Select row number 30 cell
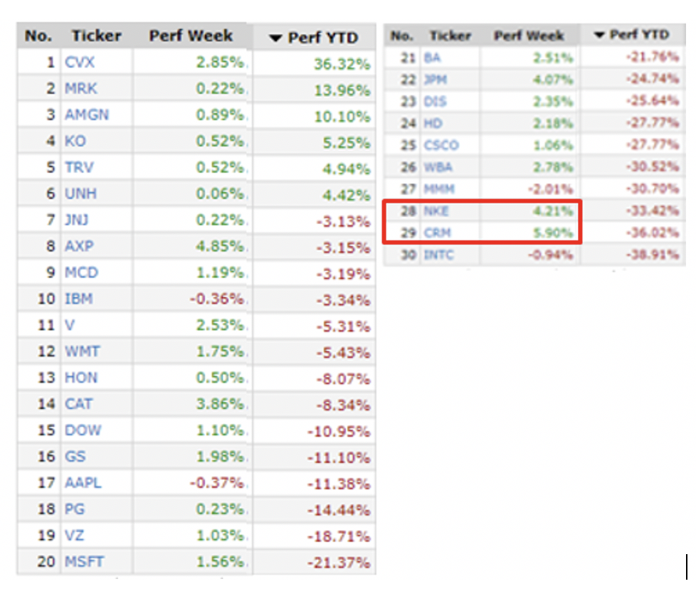 coord(408,255)
